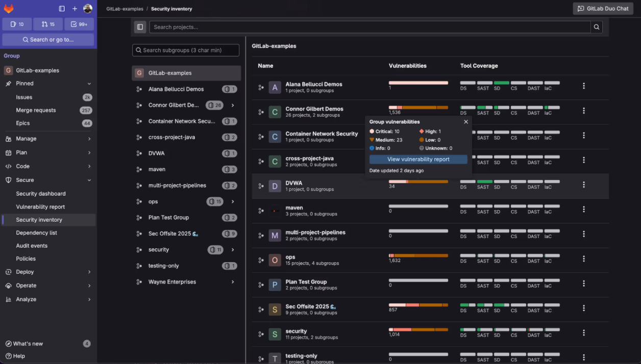
Task: Click the DVWA group avatar in the table
Action: (x=275, y=186)
